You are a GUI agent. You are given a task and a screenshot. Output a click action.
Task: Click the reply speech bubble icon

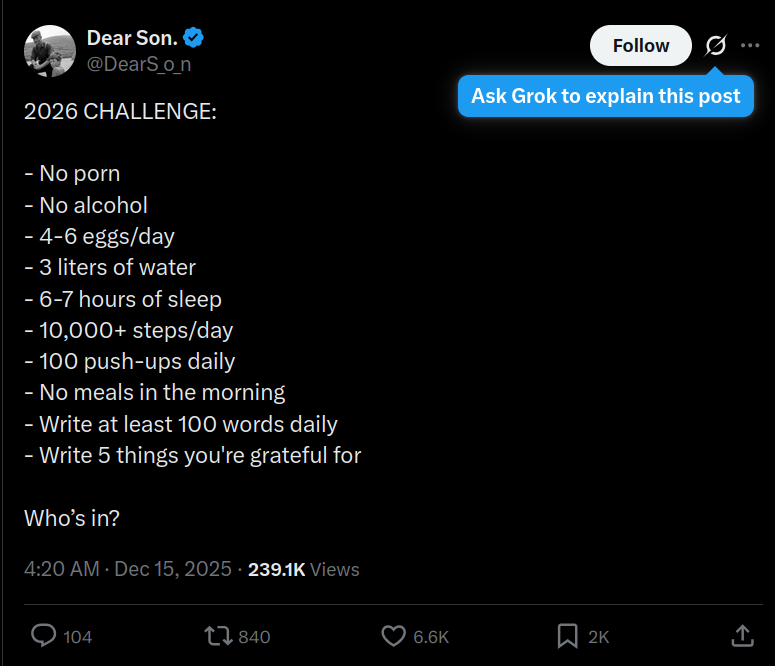[x=44, y=636]
